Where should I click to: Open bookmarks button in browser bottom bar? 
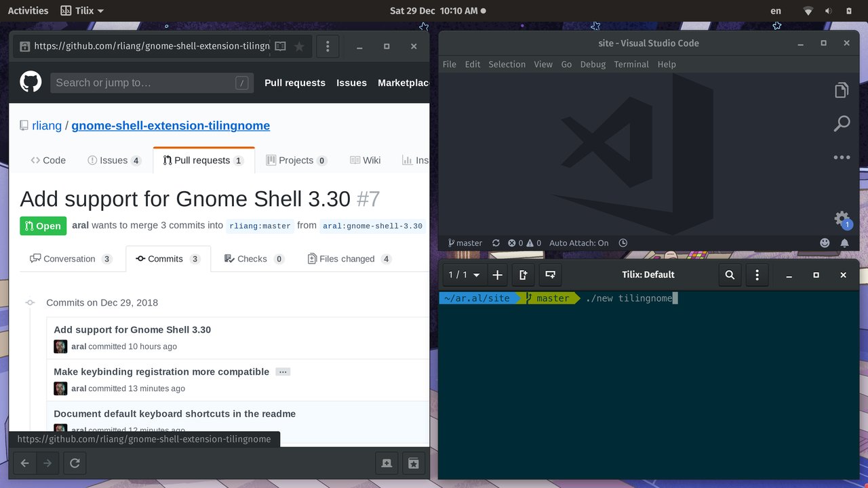coord(413,464)
